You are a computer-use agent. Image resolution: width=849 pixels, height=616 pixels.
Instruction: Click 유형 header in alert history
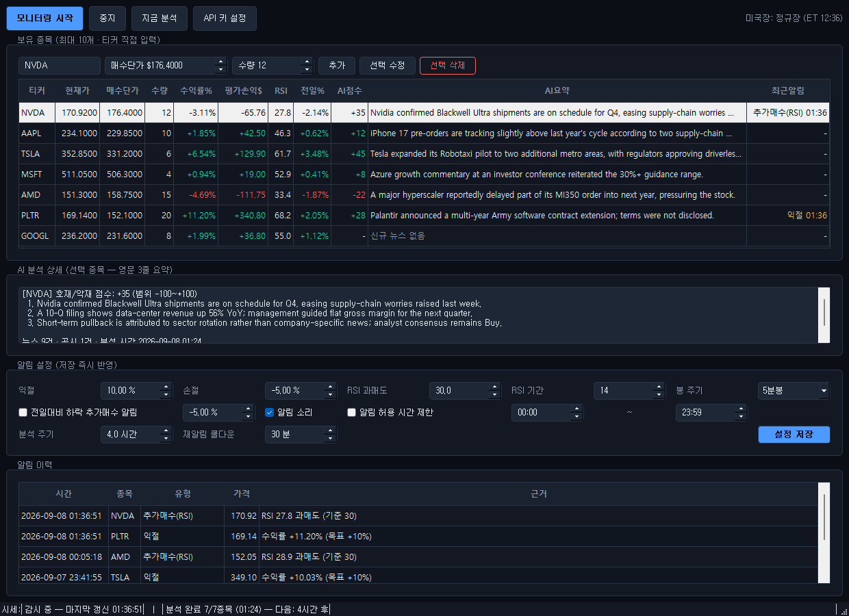(183, 493)
